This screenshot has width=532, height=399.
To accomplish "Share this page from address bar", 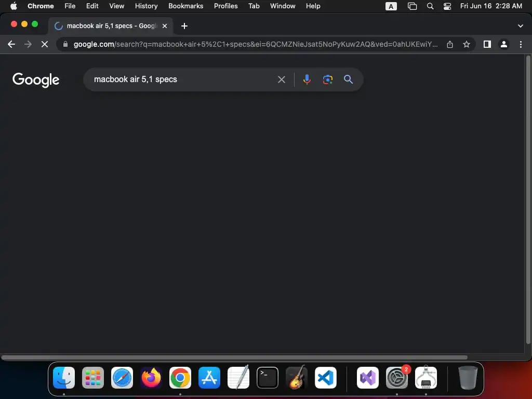I will [450, 44].
